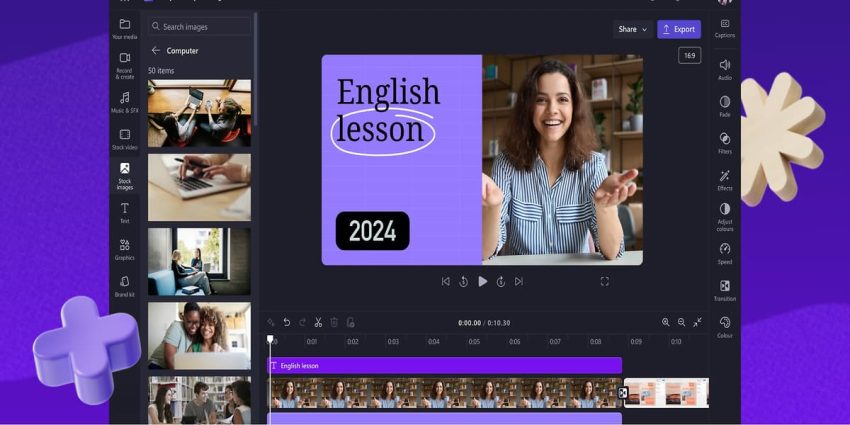Open the Filters panel
850x425 pixels.
pyautogui.click(x=725, y=143)
